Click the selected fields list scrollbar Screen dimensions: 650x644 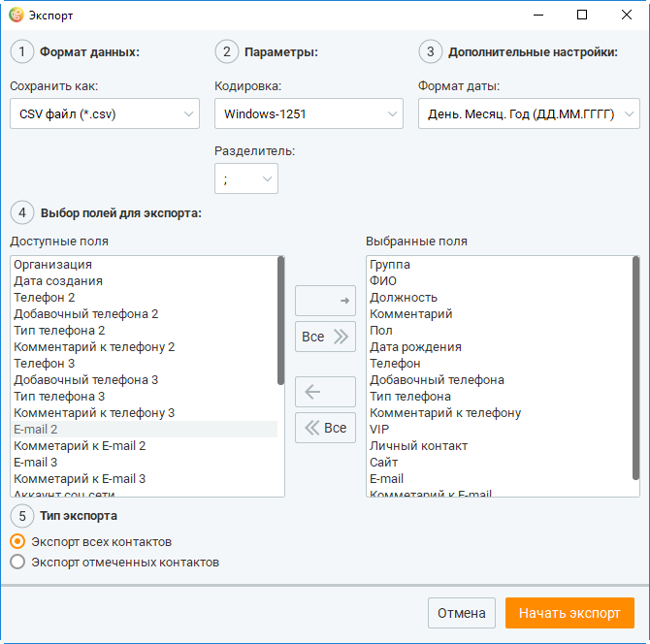(635, 368)
